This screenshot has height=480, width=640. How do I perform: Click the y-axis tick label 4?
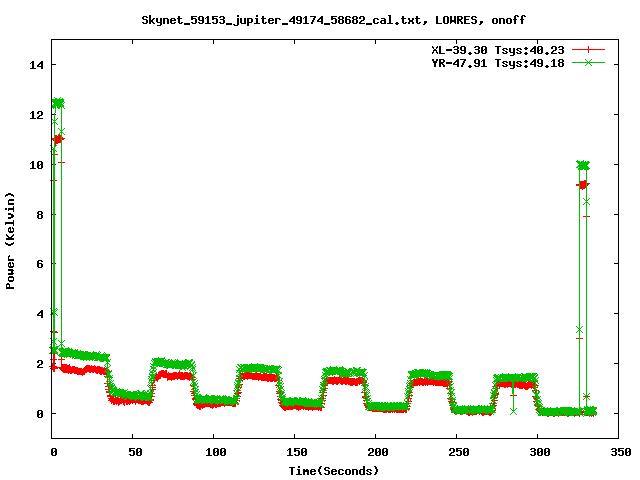40,314
